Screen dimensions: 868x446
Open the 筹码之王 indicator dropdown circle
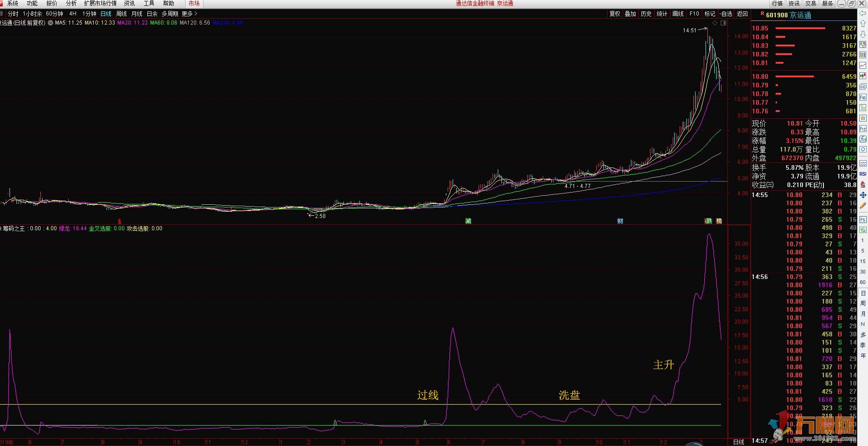point(1,228)
